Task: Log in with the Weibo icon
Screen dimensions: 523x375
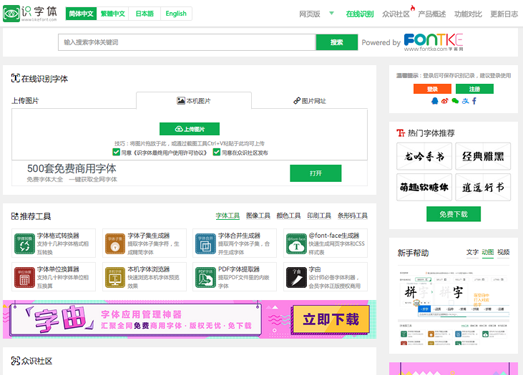Action: (445, 101)
